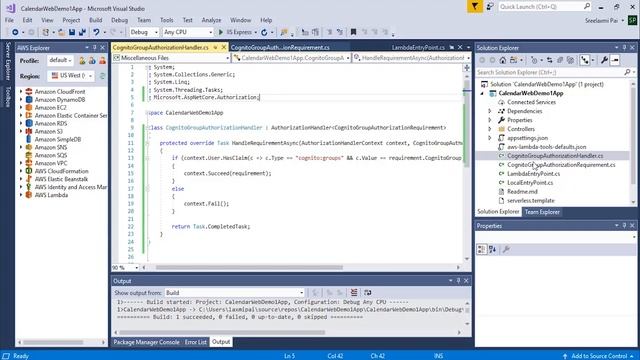
Task: Select serverless.template file
Action: [x=531, y=201]
